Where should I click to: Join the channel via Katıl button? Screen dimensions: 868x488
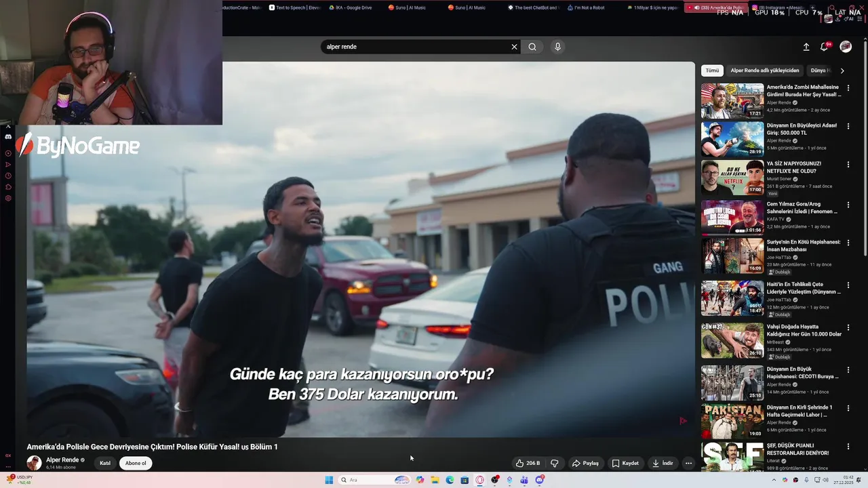105,463
